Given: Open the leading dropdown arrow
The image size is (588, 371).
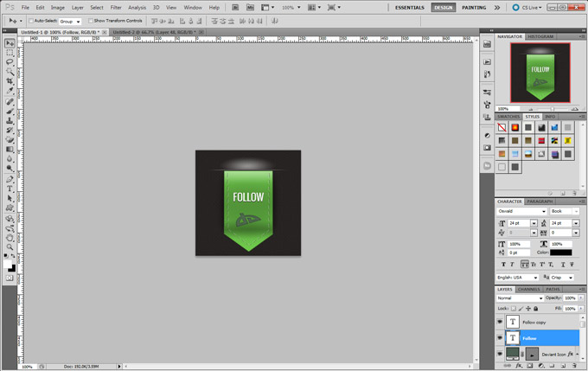Looking at the screenshot, I should coord(576,223).
